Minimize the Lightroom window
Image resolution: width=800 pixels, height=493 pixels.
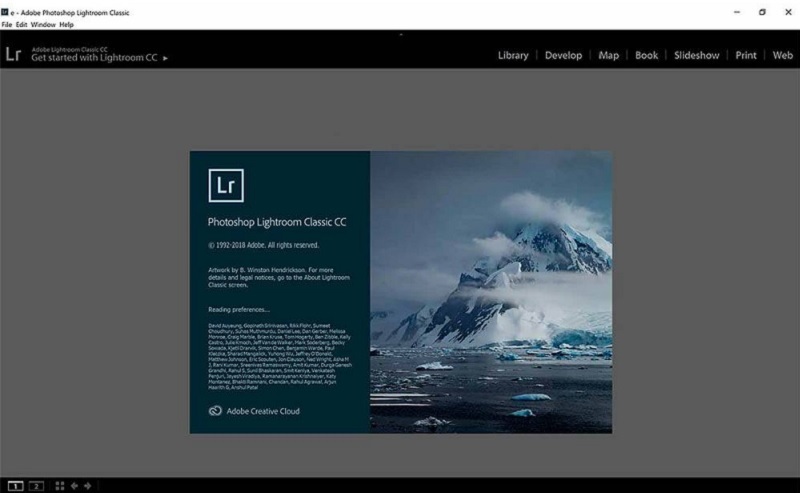[737, 12]
